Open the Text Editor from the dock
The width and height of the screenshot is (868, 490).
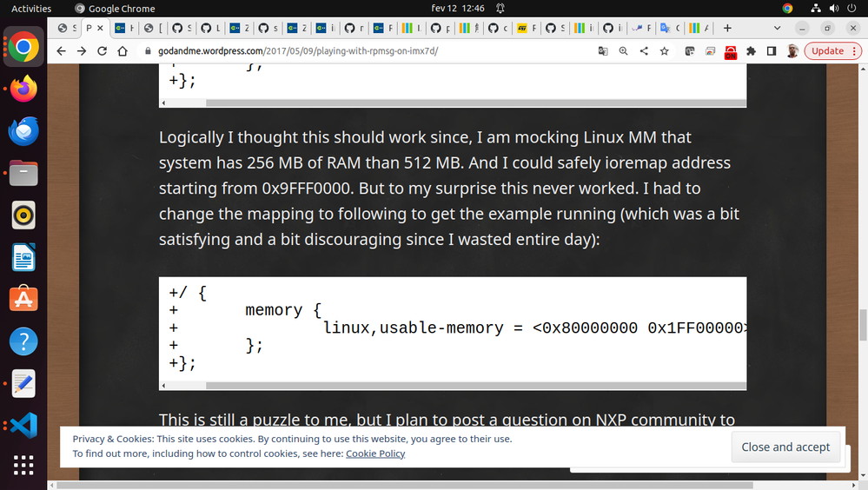coord(23,384)
